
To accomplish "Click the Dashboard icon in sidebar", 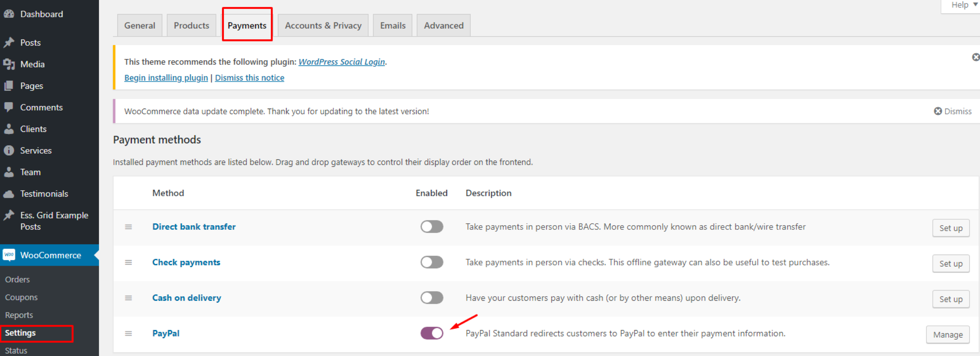I will [11, 14].
